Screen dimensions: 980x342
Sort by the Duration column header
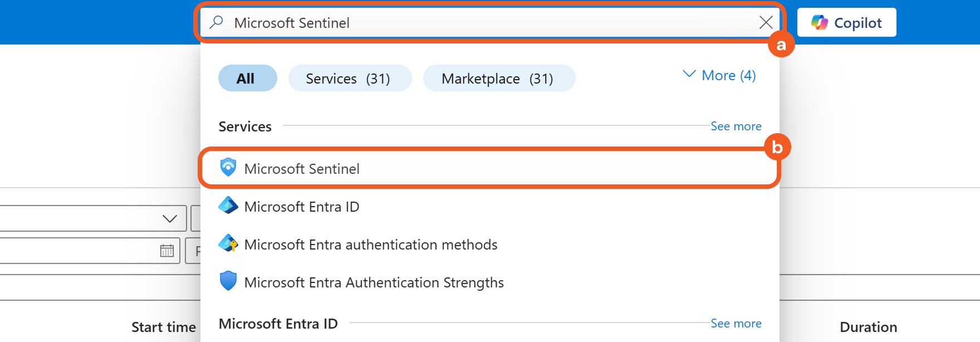click(868, 327)
